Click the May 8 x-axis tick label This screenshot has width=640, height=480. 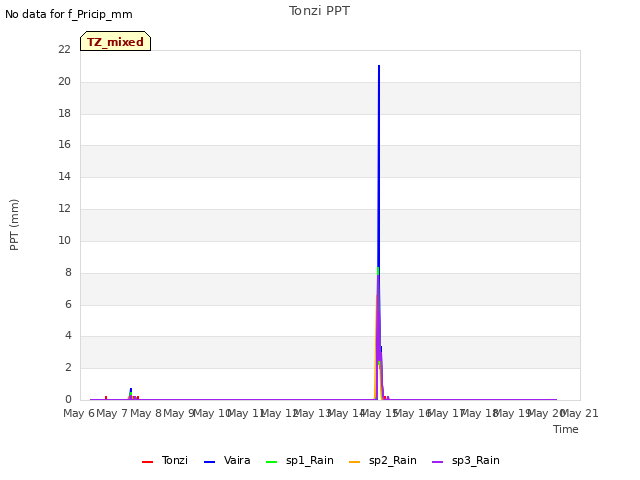146,413
